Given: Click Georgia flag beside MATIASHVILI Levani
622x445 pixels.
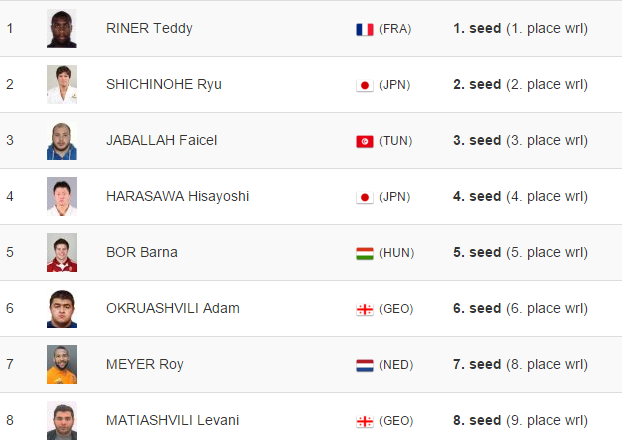Looking at the screenshot, I should pos(365,421).
